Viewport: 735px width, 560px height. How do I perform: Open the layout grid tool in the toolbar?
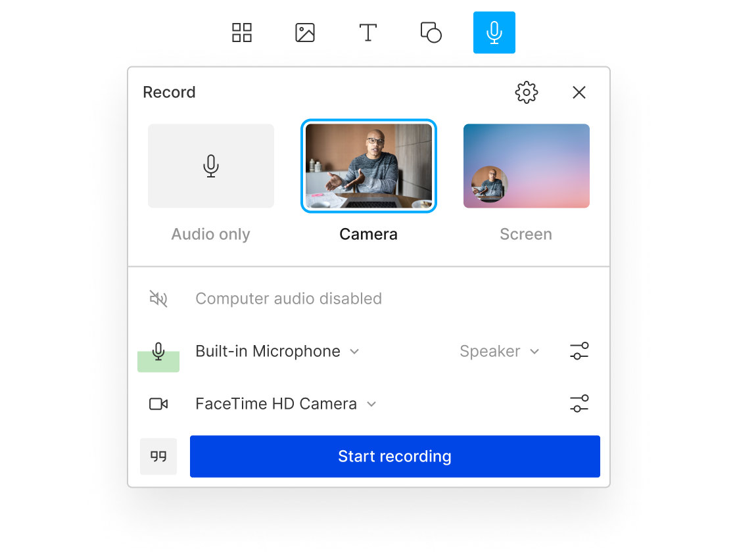click(242, 32)
